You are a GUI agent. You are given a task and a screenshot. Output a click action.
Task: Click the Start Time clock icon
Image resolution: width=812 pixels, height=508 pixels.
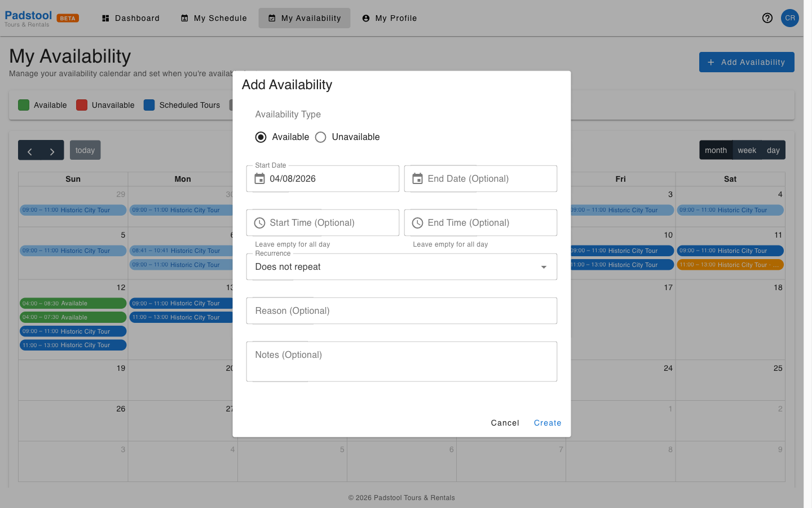point(259,223)
